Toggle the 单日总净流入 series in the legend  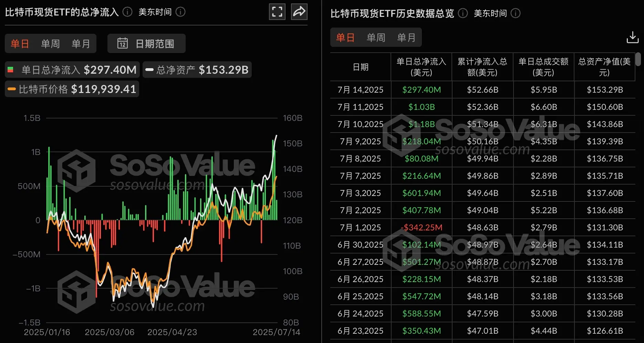(71, 69)
